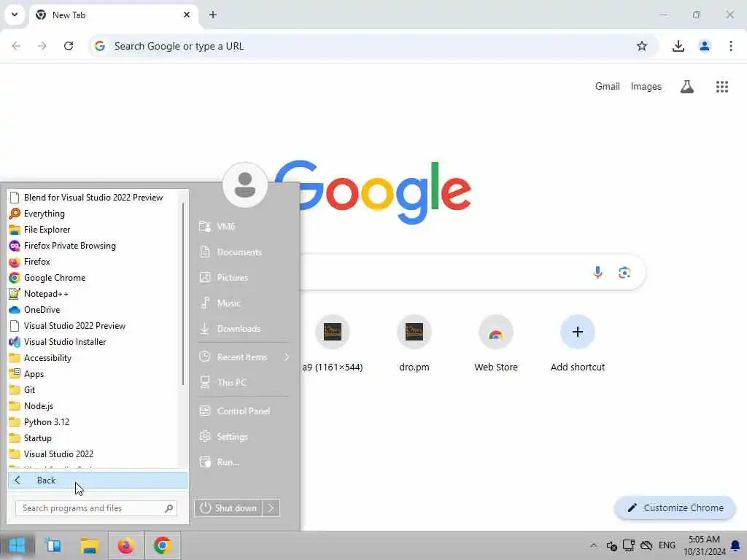Search by image with Google Lens icon
The height and width of the screenshot is (560, 747).
click(x=624, y=273)
